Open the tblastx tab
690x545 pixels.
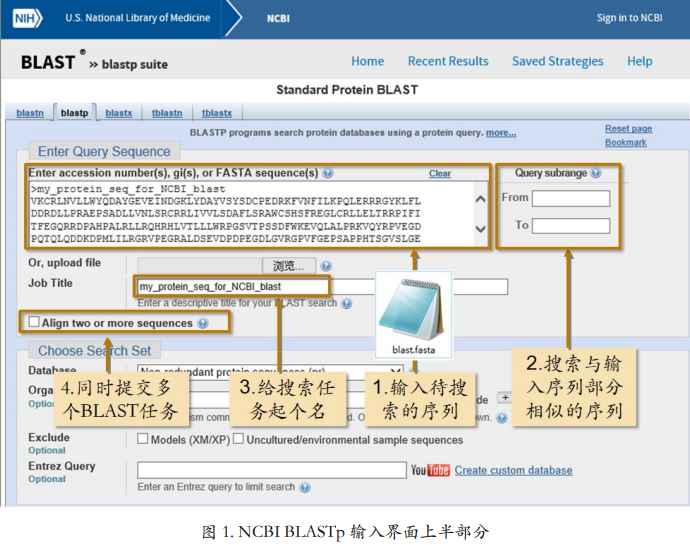click(217, 113)
